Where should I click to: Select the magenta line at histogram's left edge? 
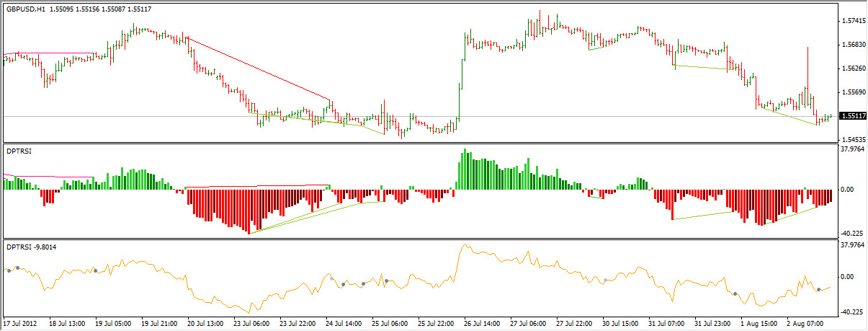tap(43, 175)
